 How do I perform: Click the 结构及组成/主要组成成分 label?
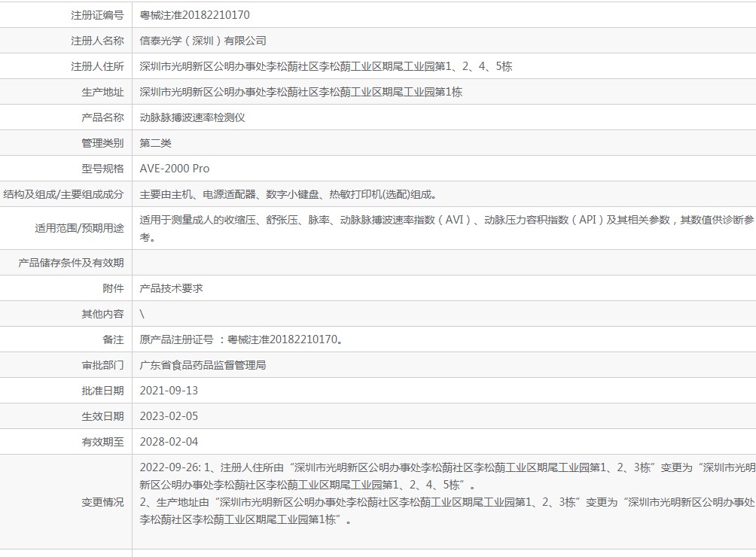(64, 194)
